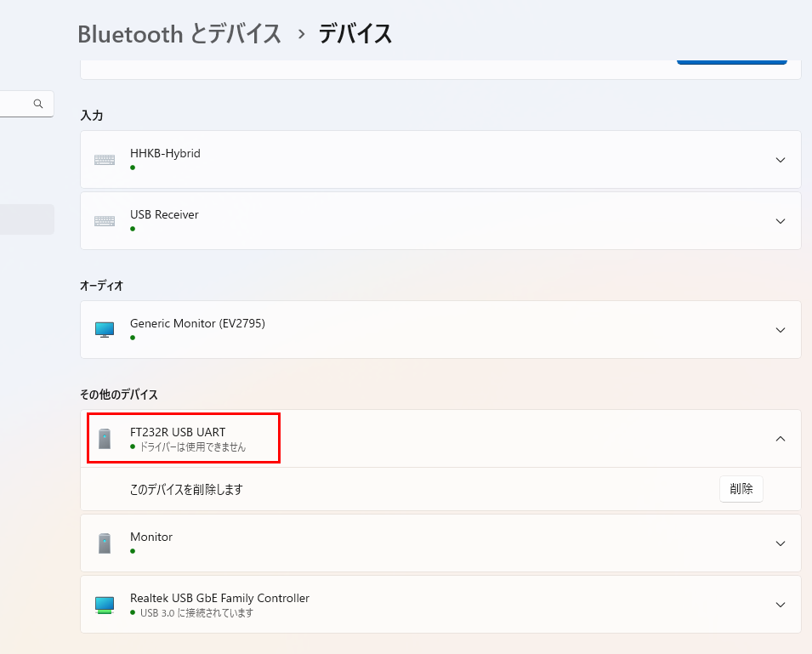Image resolution: width=812 pixels, height=654 pixels.
Task: Collapse the FT232R USB UART entry
Action: 781,439
